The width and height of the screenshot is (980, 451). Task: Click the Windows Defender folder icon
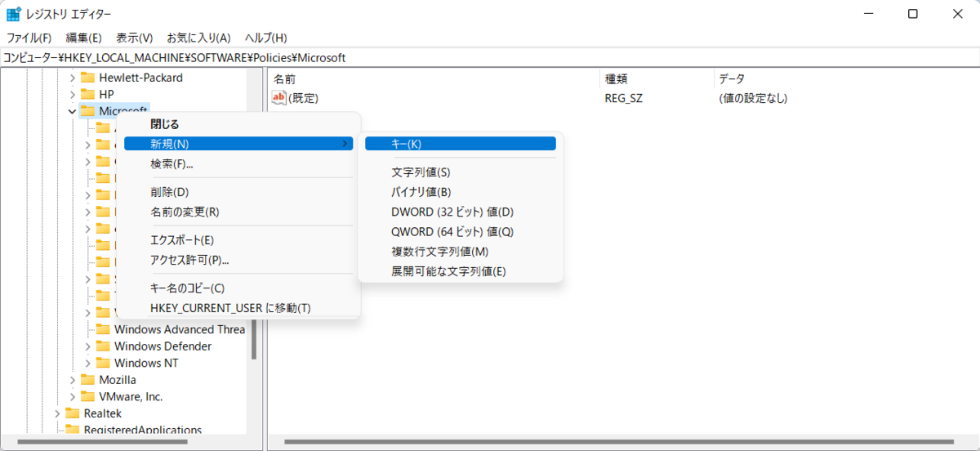[x=103, y=346]
